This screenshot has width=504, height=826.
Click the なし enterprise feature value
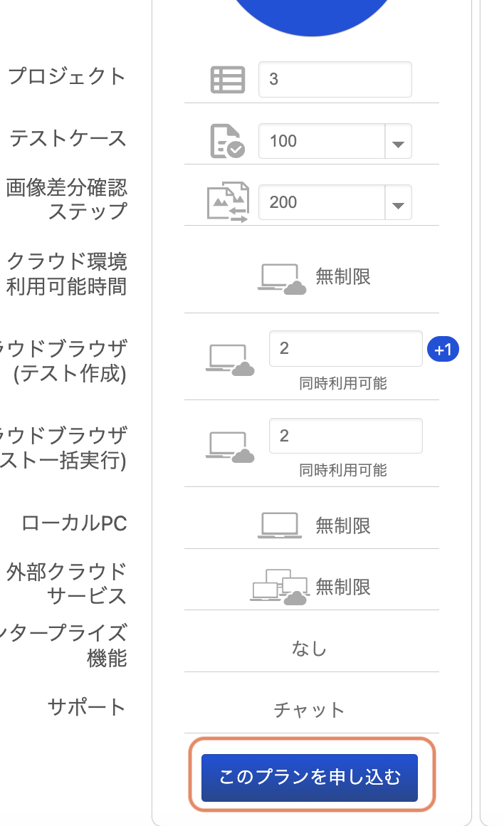[309, 649]
